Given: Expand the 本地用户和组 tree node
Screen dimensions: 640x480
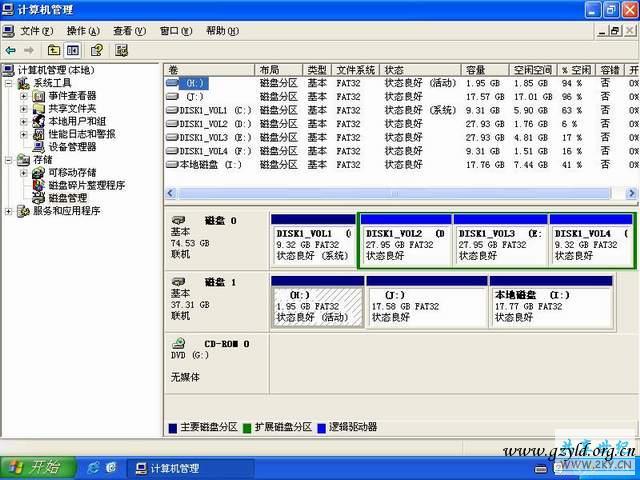Looking at the screenshot, I should (x=24, y=121).
